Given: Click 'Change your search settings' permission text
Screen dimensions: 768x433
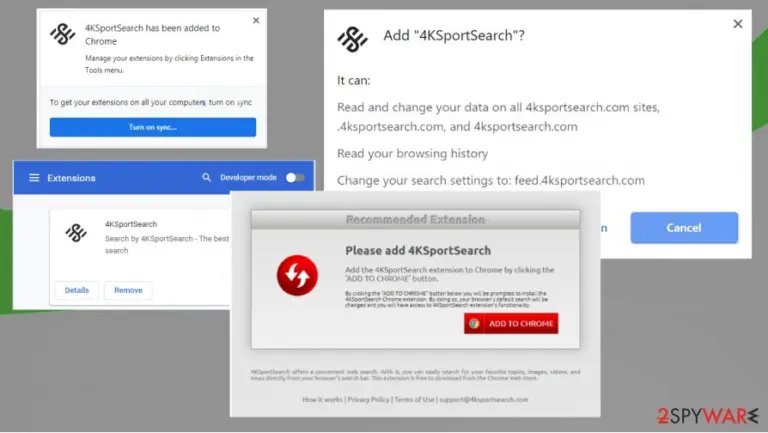Looking at the screenshot, I should tap(491, 181).
